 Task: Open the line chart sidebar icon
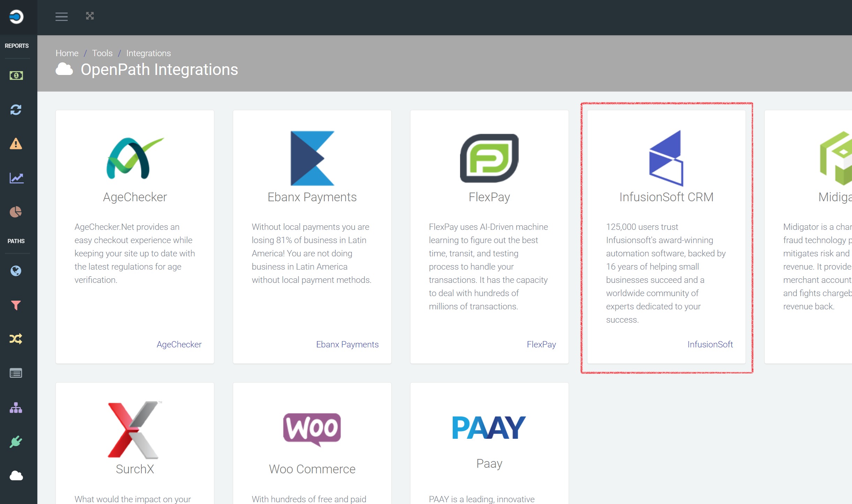coord(16,178)
